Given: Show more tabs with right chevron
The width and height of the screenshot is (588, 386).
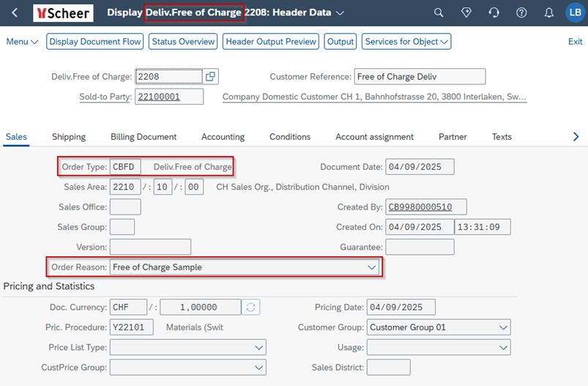Looking at the screenshot, I should pos(576,137).
